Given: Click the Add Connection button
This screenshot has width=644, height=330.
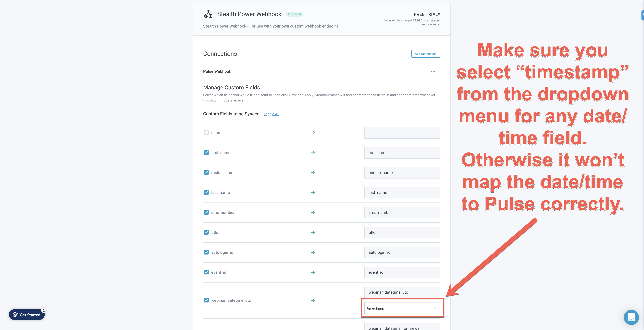Looking at the screenshot, I should tap(426, 54).
